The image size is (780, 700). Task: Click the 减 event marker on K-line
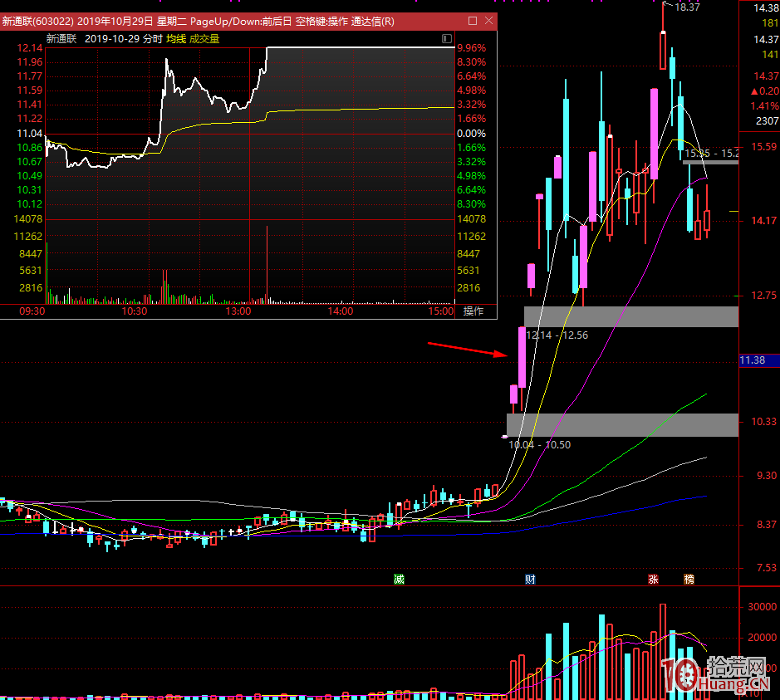click(399, 580)
